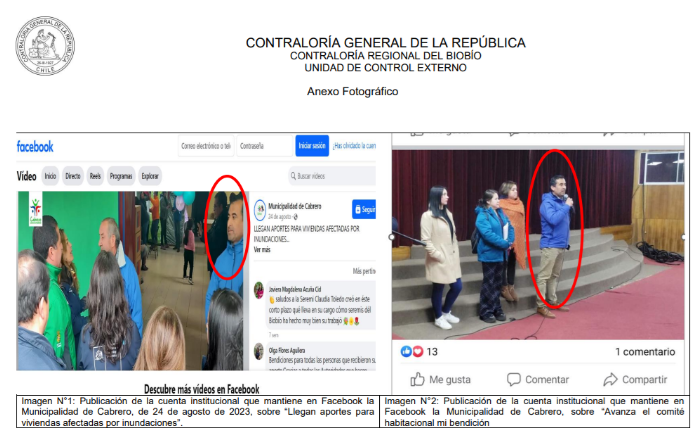Click the Iniciar sesión button
Screen dimensions: 696x439
pyautogui.click(x=312, y=146)
